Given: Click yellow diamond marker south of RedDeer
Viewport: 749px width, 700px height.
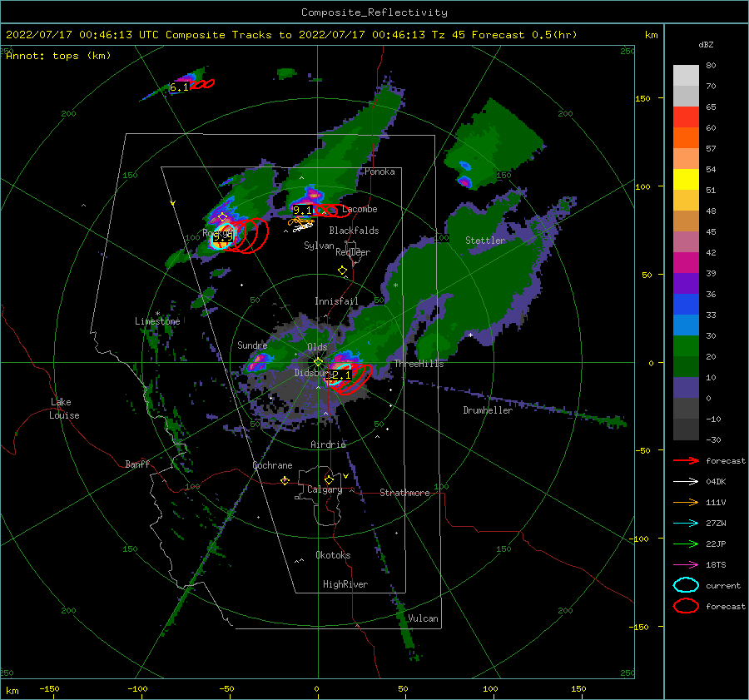Looking at the screenshot, I should 342,271.
